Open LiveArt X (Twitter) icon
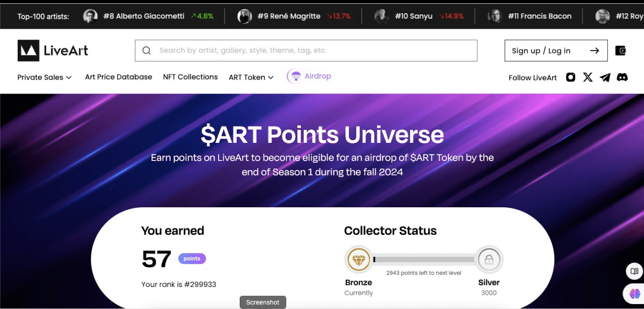 pos(588,77)
